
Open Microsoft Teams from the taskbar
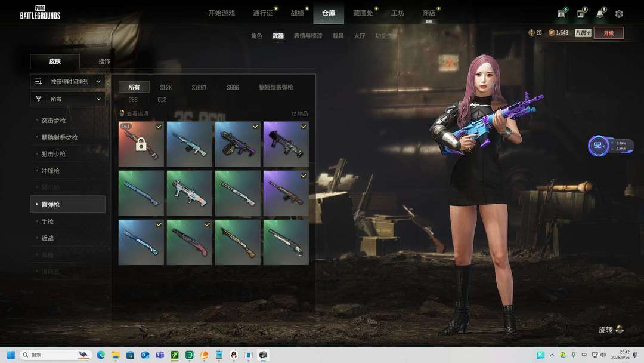[x=160, y=355]
